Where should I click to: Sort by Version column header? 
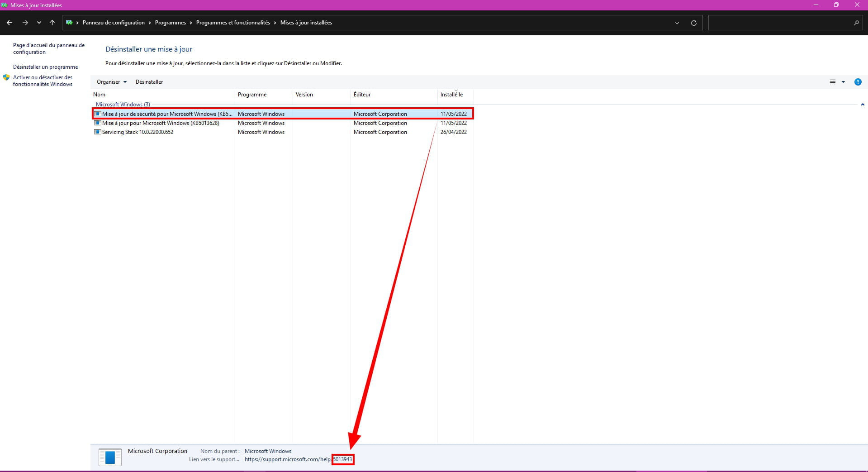click(x=322, y=95)
